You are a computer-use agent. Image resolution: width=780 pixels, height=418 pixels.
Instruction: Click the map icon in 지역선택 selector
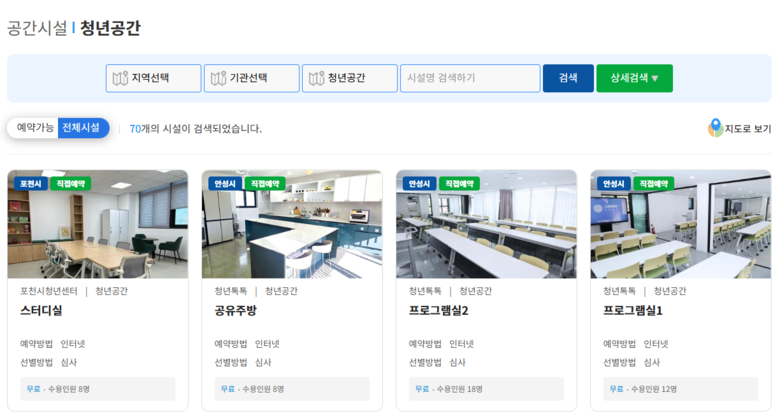tap(120, 79)
